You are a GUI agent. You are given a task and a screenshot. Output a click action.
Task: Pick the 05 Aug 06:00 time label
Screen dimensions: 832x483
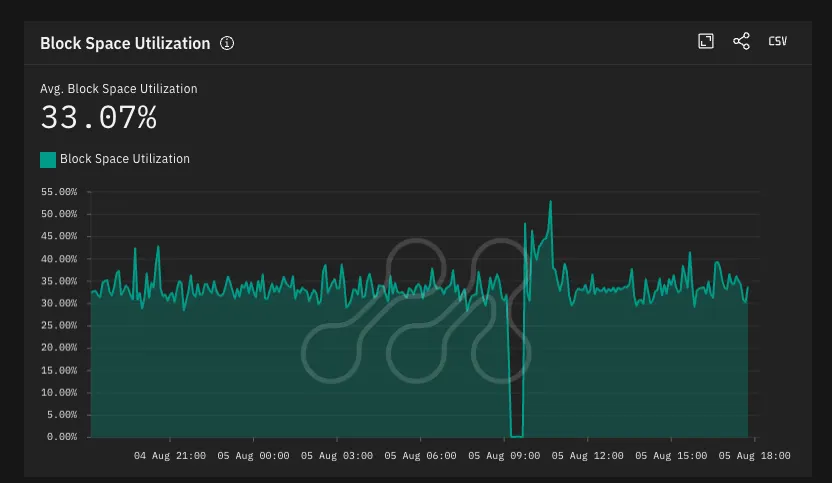[420, 456]
